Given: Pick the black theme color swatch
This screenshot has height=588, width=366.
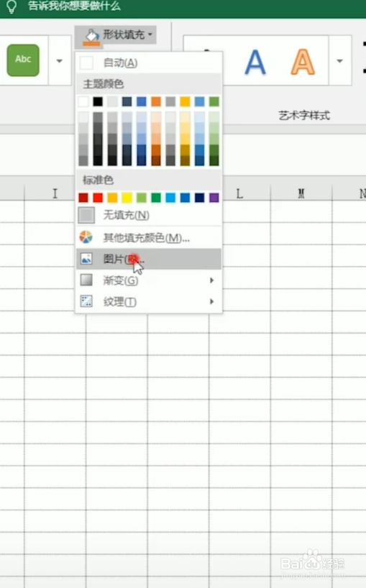Looking at the screenshot, I should [x=98, y=101].
